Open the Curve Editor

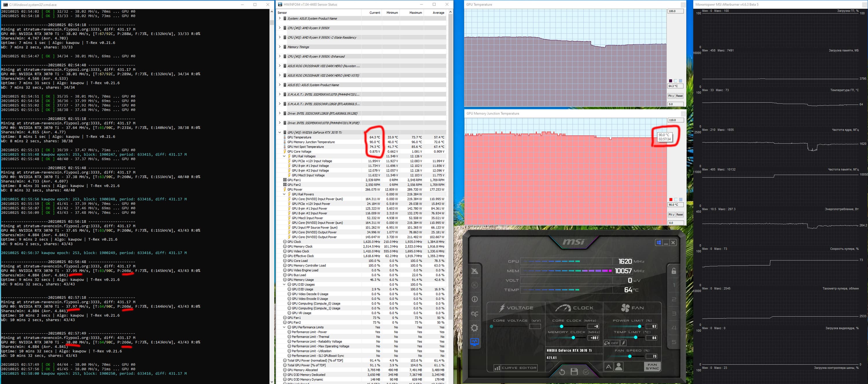[515, 368]
